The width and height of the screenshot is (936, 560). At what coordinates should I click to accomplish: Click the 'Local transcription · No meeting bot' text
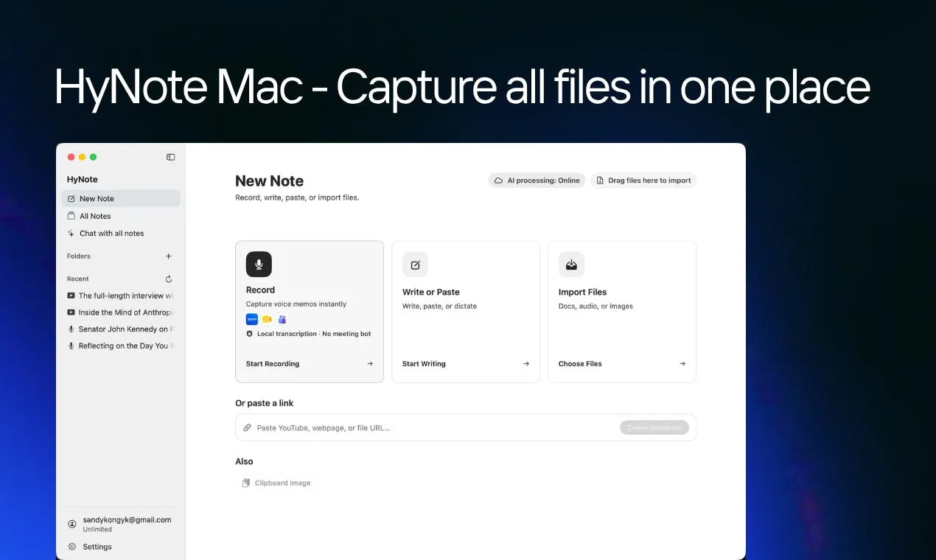(x=314, y=334)
